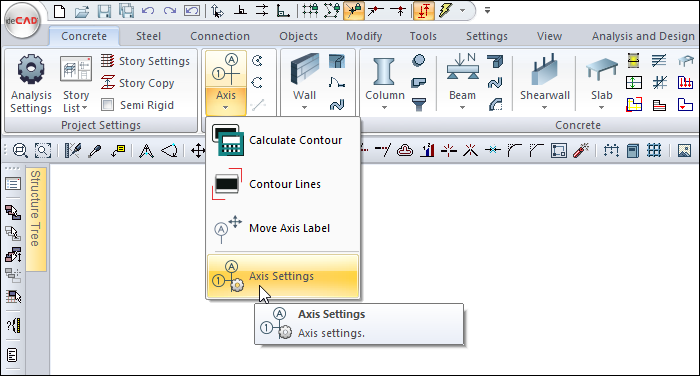Expand the Beam dropdown arrow
Viewport: 700px width, 376px height.
point(462,108)
